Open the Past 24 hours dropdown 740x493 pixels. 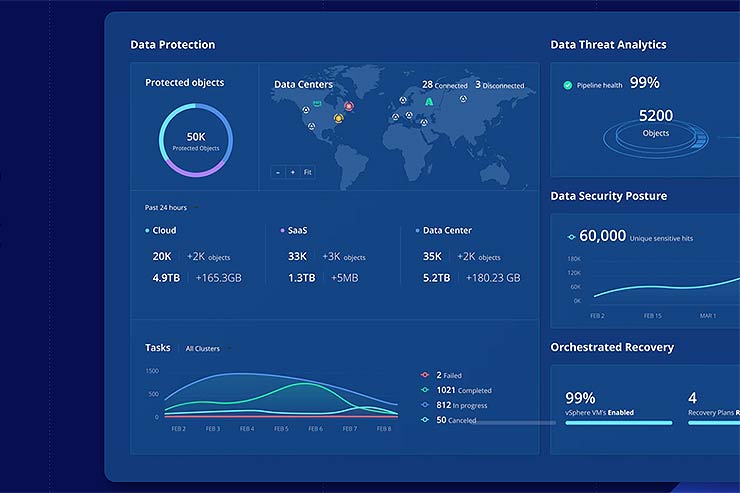(x=170, y=208)
